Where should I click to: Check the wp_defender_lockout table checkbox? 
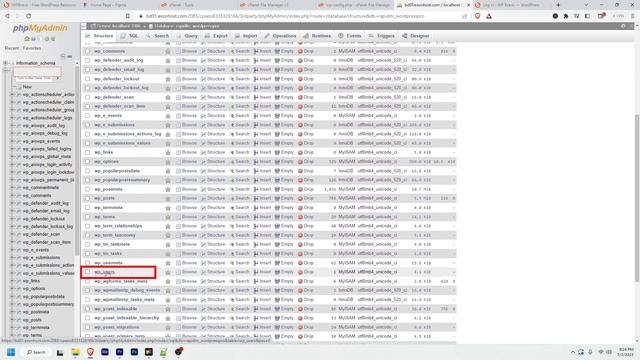pyautogui.click(x=87, y=79)
